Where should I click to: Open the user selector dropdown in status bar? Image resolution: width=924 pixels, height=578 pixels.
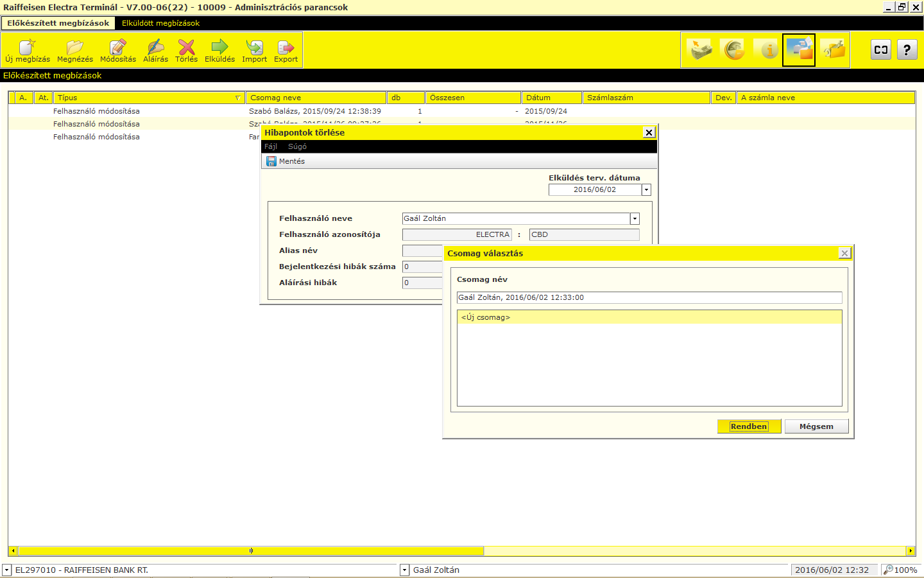[404, 570]
